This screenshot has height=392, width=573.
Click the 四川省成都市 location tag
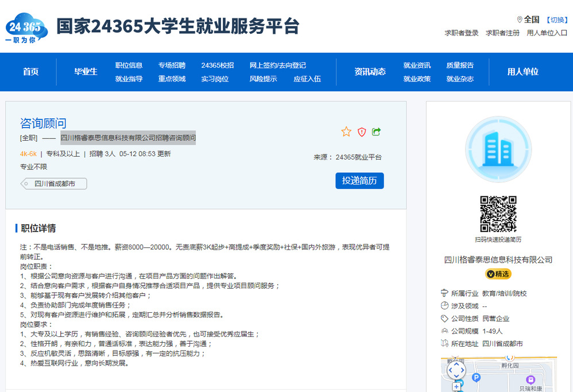click(x=55, y=184)
